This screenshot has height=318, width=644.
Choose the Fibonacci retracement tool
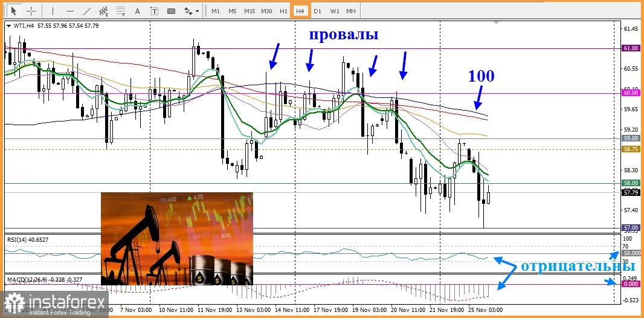click(121, 11)
